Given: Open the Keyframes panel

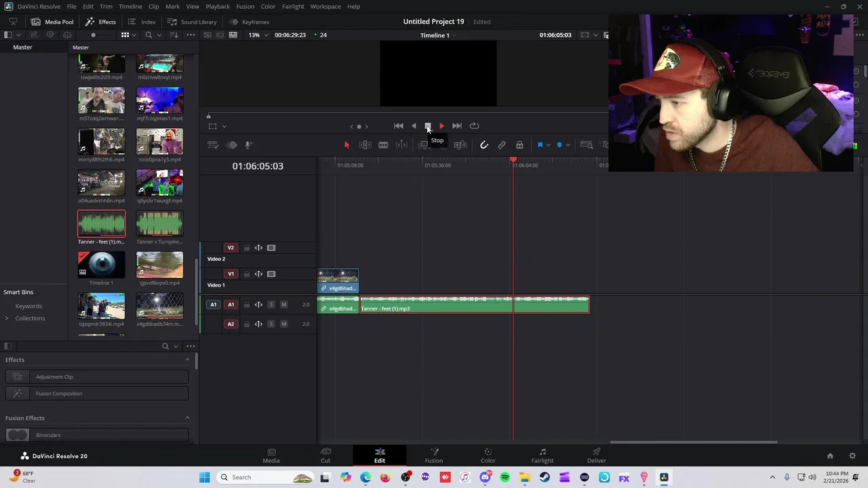Looking at the screenshot, I should pyautogui.click(x=250, y=22).
